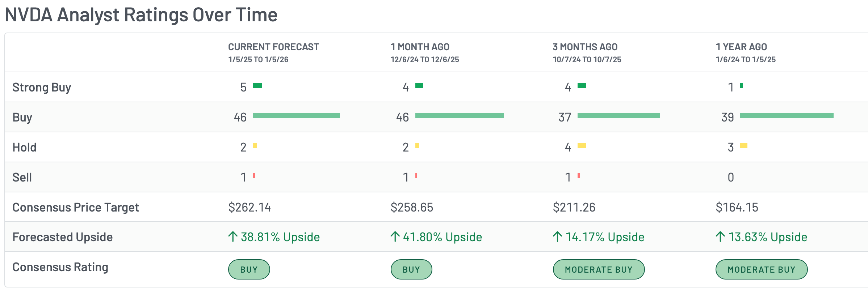Click the up arrow beside 38.81% Upside
868x290 pixels.
point(233,237)
